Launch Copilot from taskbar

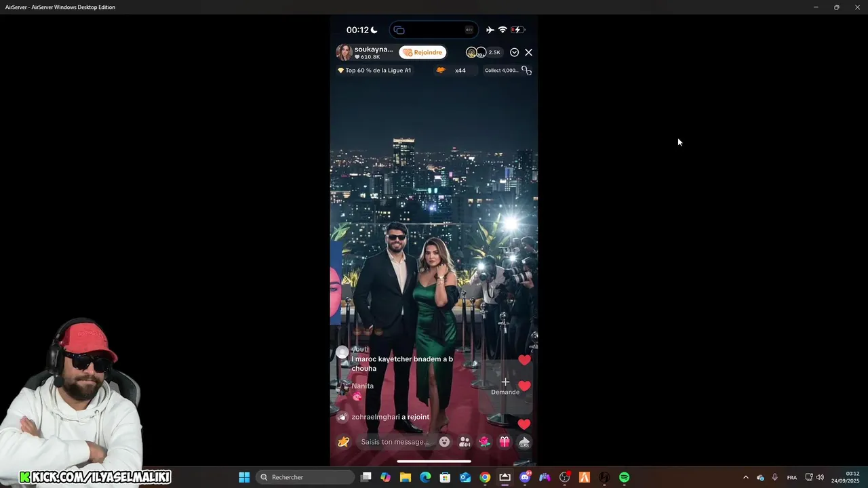pyautogui.click(x=386, y=477)
